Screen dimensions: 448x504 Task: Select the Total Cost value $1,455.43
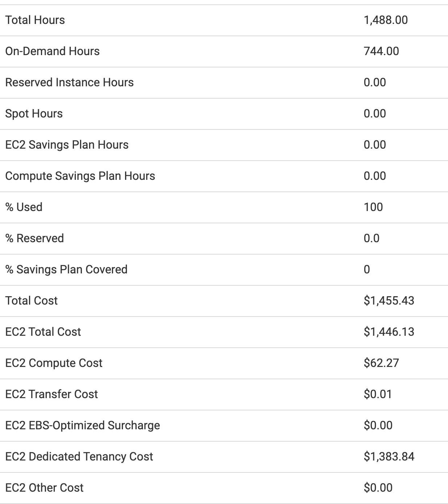point(389,301)
